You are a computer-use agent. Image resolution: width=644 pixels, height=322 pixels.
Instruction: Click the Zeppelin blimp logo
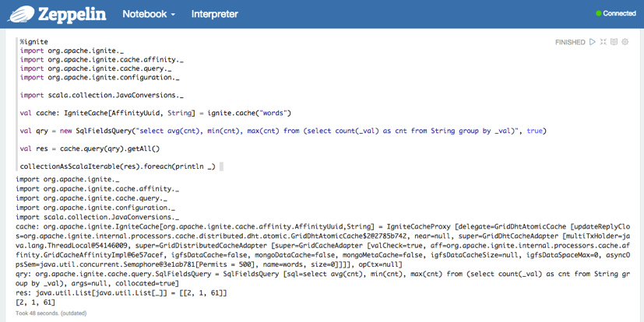coord(22,14)
